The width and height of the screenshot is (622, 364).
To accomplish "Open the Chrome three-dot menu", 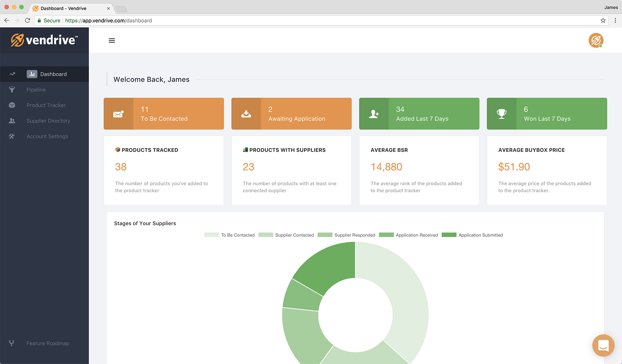I will (615, 20).
